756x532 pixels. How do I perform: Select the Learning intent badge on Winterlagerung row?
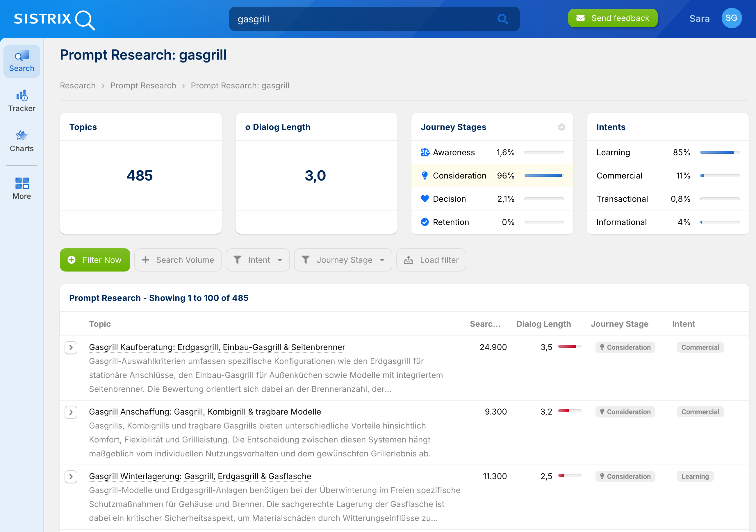695,476
